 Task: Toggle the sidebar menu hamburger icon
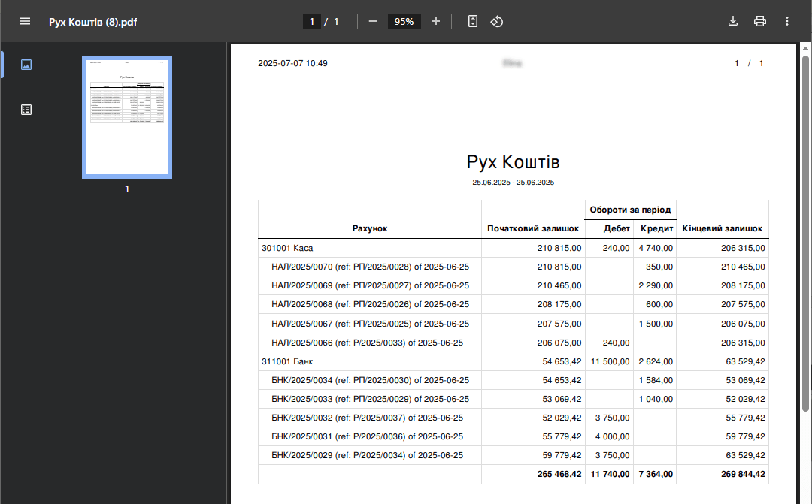pos(24,21)
